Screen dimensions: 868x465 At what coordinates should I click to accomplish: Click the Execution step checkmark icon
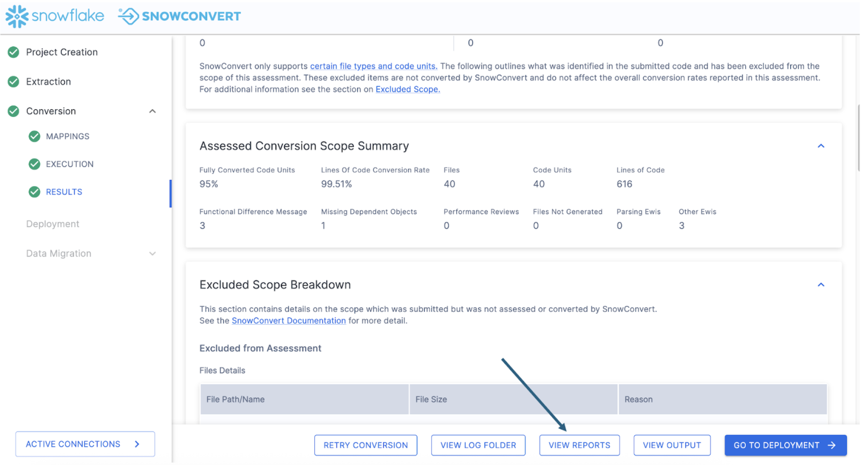(x=35, y=164)
